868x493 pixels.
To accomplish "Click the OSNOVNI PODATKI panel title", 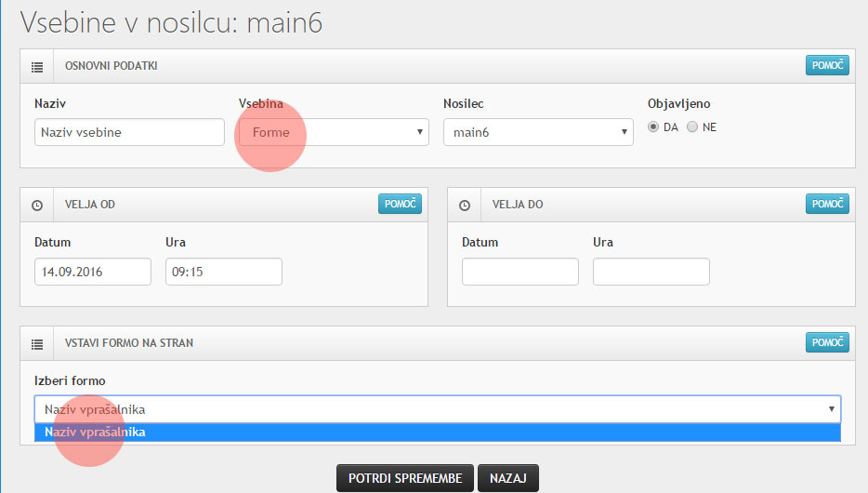I will (x=112, y=66).
